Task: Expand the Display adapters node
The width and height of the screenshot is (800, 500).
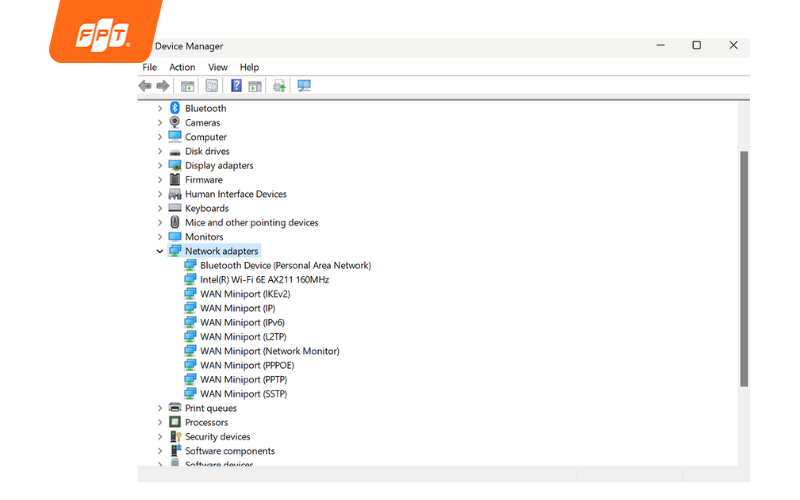Action: (160, 166)
